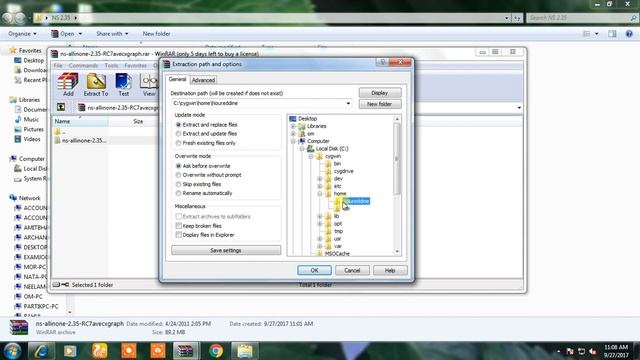This screenshot has width=640, height=360.
Task: Switch to the Advanced tab
Action: (203, 80)
